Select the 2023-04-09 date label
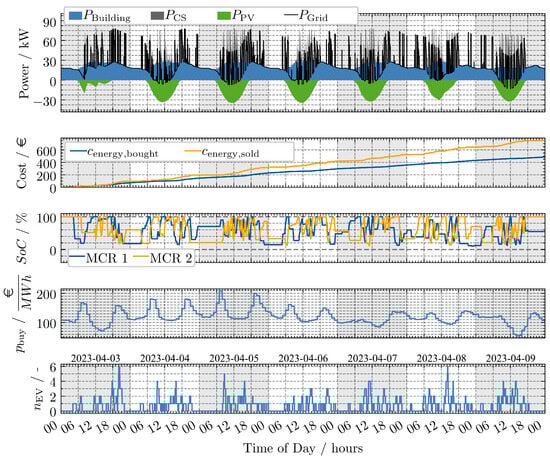The height and width of the screenshot is (459, 550). [510, 358]
